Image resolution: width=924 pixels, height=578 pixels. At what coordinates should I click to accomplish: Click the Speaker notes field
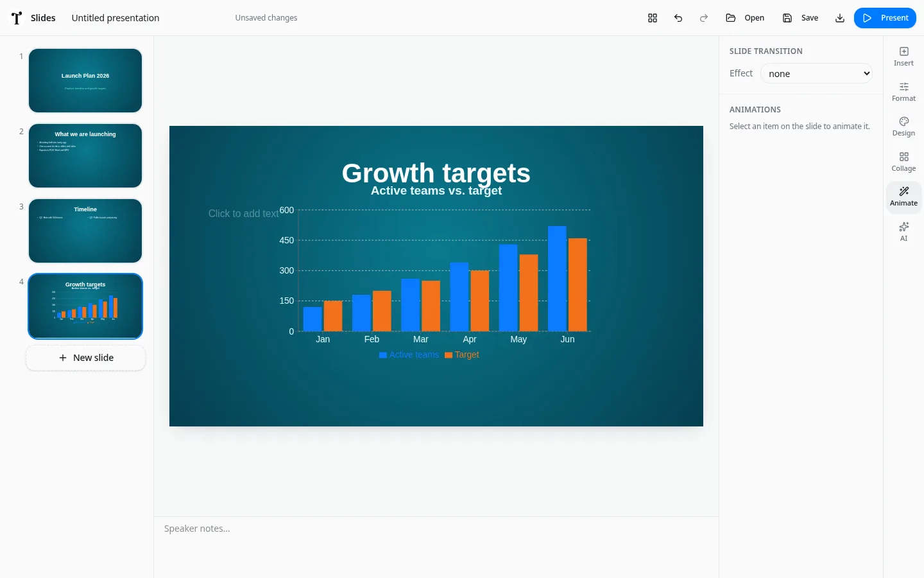436,547
